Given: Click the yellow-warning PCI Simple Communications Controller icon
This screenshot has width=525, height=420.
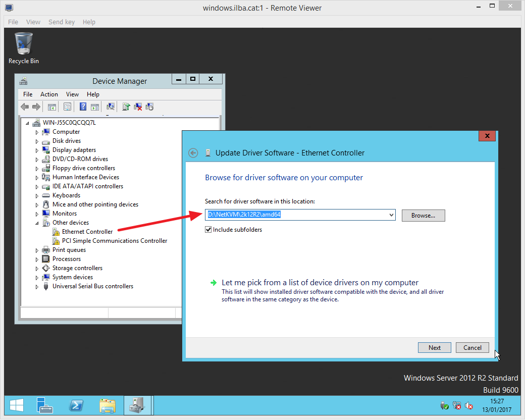Looking at the screenshot, I should pos(56,241).
